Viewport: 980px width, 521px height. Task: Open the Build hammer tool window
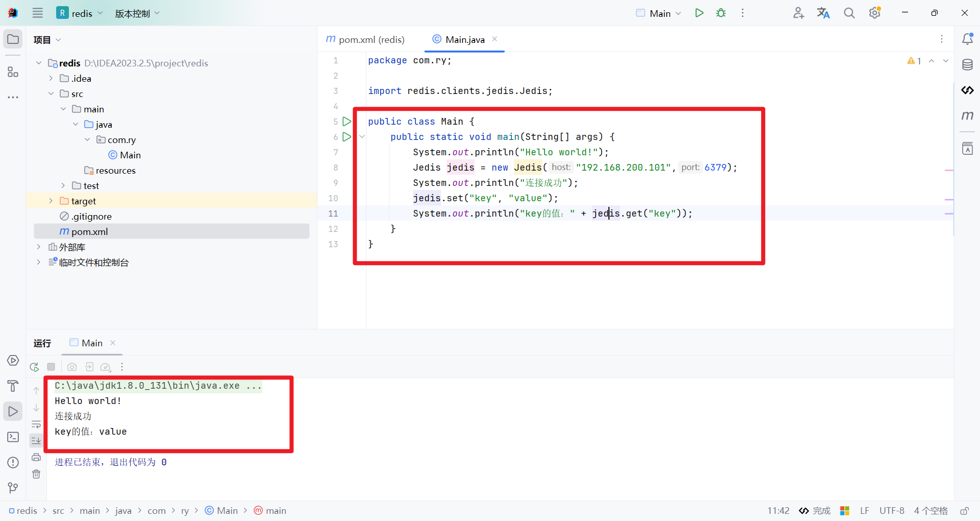pos(13,386)
